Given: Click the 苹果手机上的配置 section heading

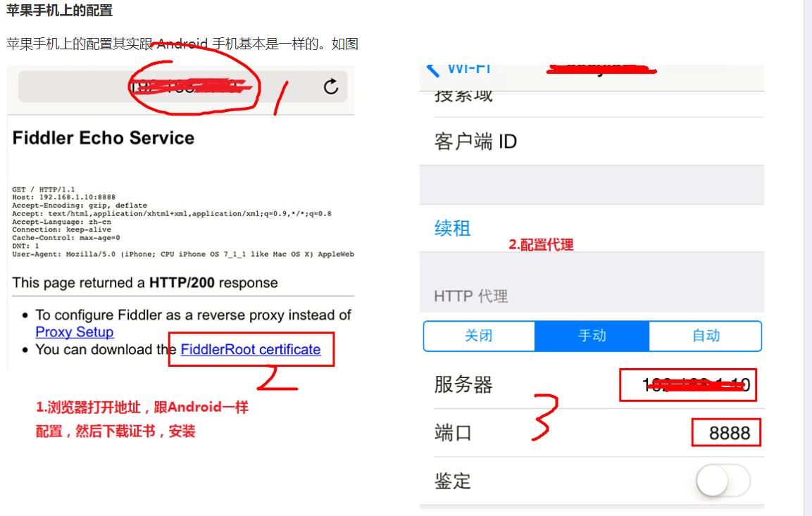Looking at the screenshot, I should pos(60,11).
